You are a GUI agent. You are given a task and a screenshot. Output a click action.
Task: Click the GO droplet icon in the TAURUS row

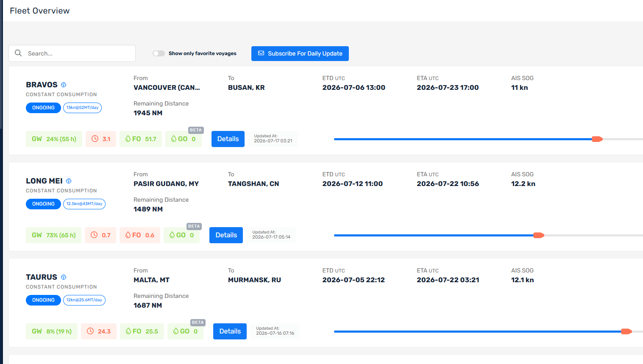pyautogui.click(x=176, y=331)
